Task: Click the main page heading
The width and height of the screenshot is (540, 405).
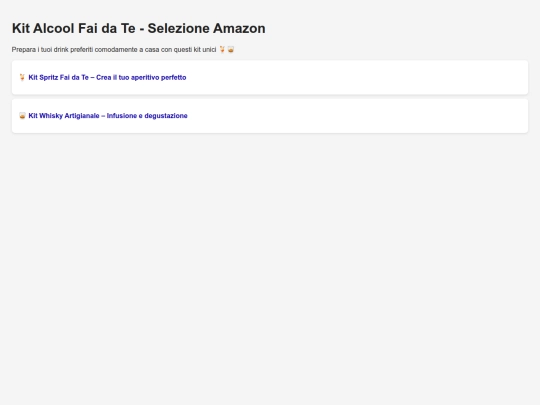Action: point(138,28)
